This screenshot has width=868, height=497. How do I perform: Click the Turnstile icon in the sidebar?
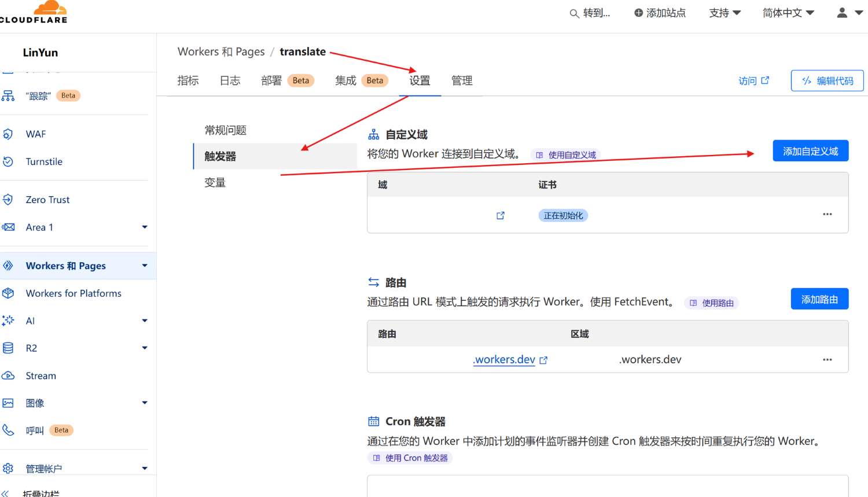coord(8,161)
